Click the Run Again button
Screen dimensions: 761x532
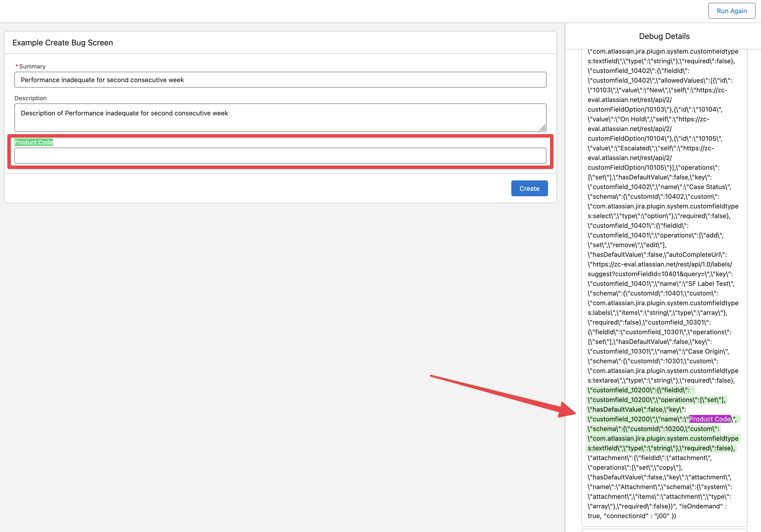[x=731, y=11]
